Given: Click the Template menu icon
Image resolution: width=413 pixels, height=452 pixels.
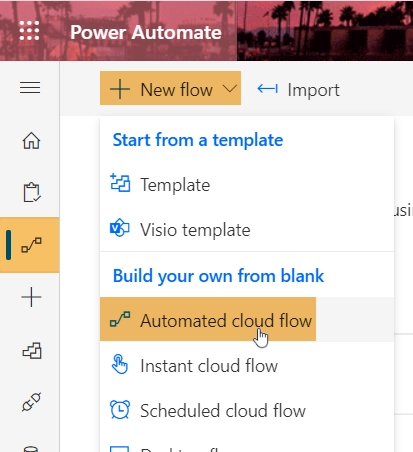Looking at the screenshot, I should pos(120,183).
